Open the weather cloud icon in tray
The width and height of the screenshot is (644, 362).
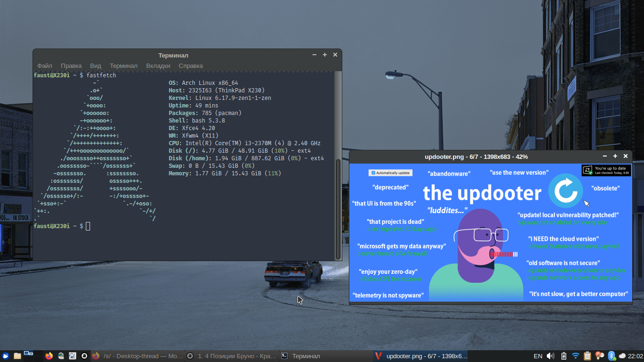[622, 356]
